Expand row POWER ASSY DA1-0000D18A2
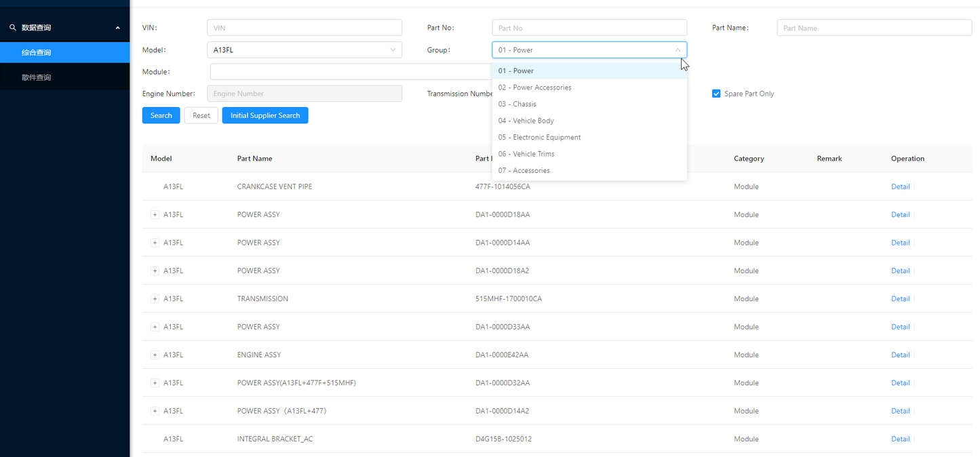This screenshot has width=980, height=457. tap(155, 271)
